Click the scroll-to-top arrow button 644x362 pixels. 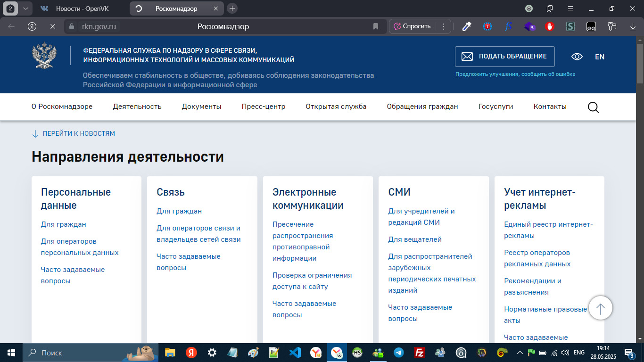pyautogui.click(x=600, y=308)
